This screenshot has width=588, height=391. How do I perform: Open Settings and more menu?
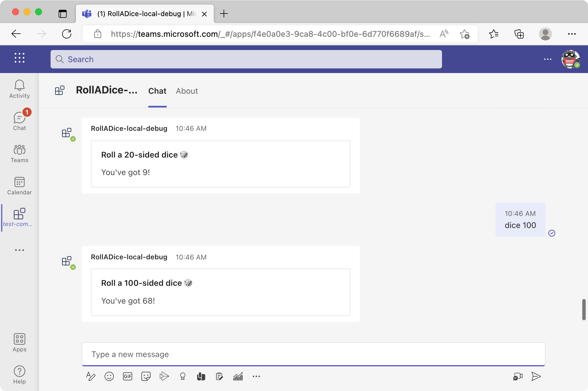point(572,34)
